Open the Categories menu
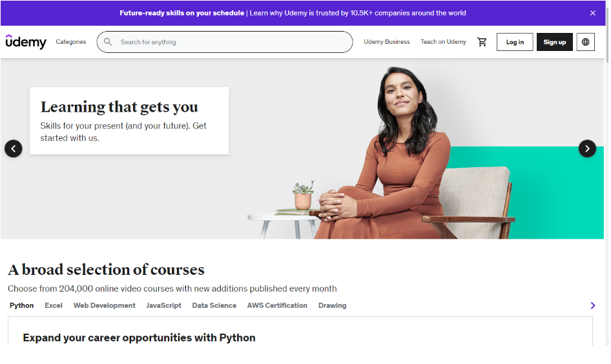Screen dimensions: 611x364 (x=71, y=42)
